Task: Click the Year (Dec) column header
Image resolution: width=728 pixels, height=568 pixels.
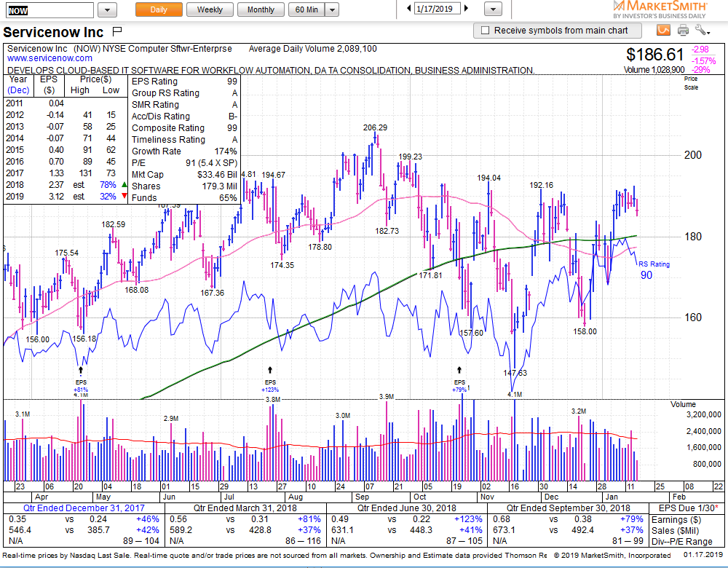Action: 19,84
